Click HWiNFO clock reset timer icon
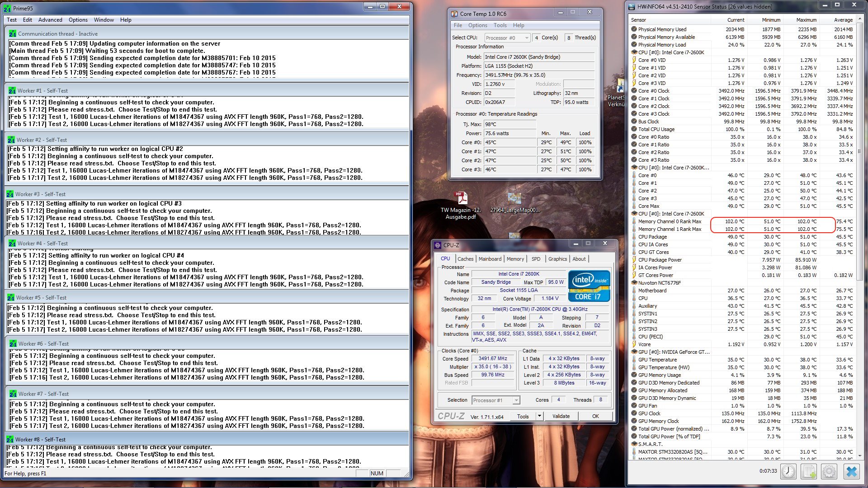 pyautogui.click(x=788, y=471)
